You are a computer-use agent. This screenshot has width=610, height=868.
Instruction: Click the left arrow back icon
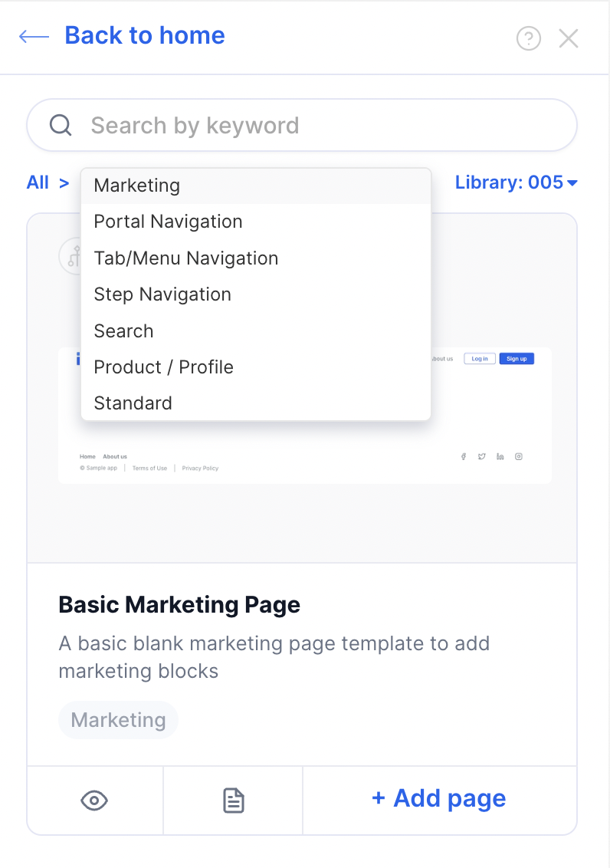point(34,37)
